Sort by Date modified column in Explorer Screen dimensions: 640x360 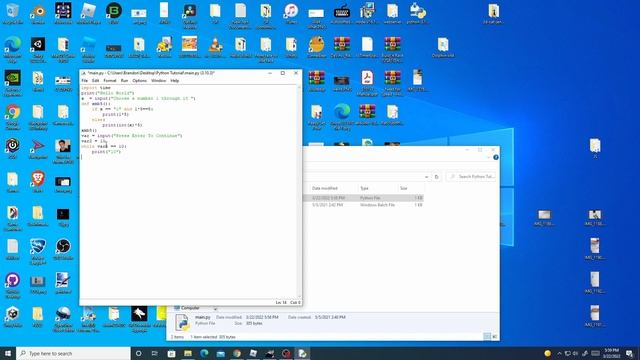point(325,188)
